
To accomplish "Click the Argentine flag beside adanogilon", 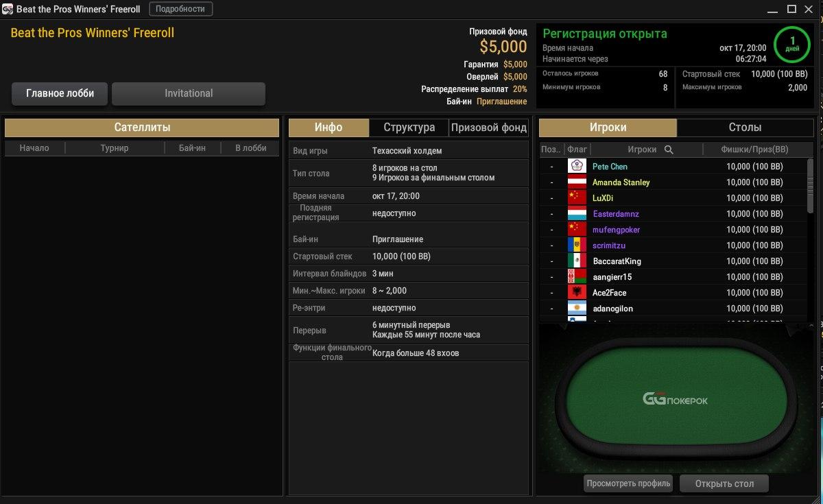I will click(x=577, y=309).
